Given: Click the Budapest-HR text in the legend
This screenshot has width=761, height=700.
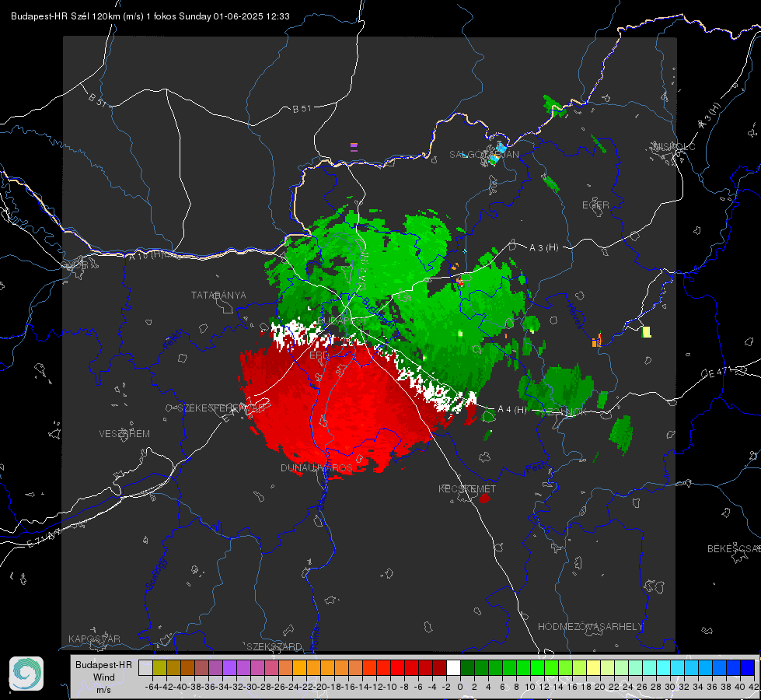Looking at the screenshot, I should click(103, 664).
